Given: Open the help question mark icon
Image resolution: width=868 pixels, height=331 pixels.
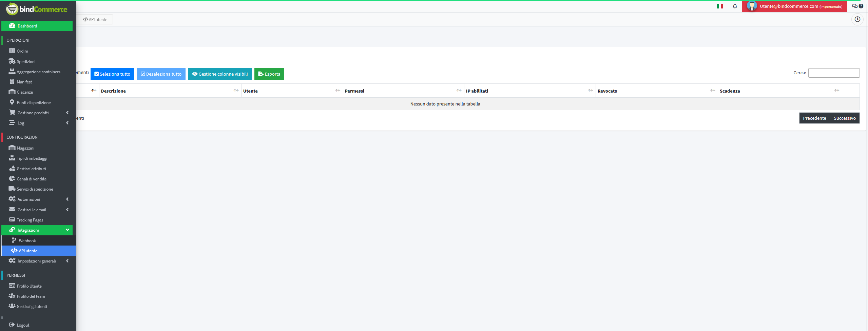Looking at the screenshot, I should pos(861,6).
